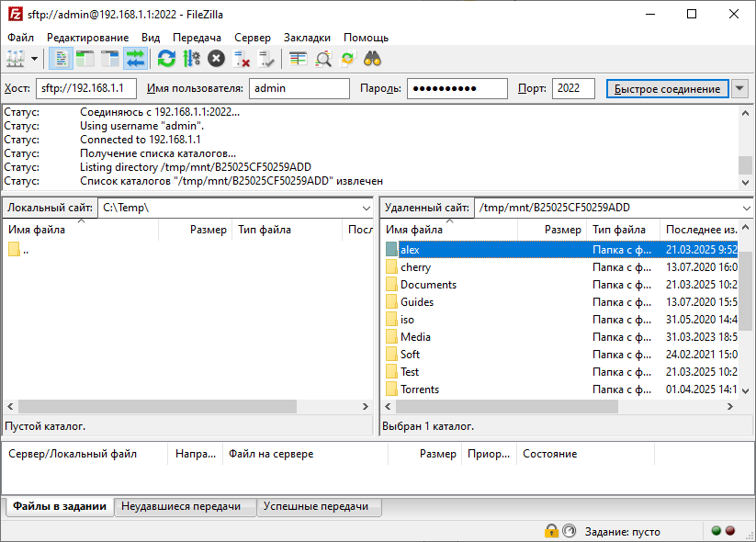Toggle transfer queue display icon
This screenshot has height=542, width=756.
(x=135, y=59)
